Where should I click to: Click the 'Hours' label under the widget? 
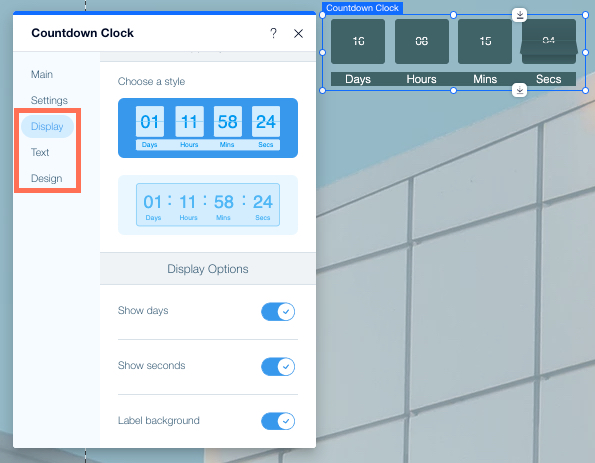coord(422,79)
